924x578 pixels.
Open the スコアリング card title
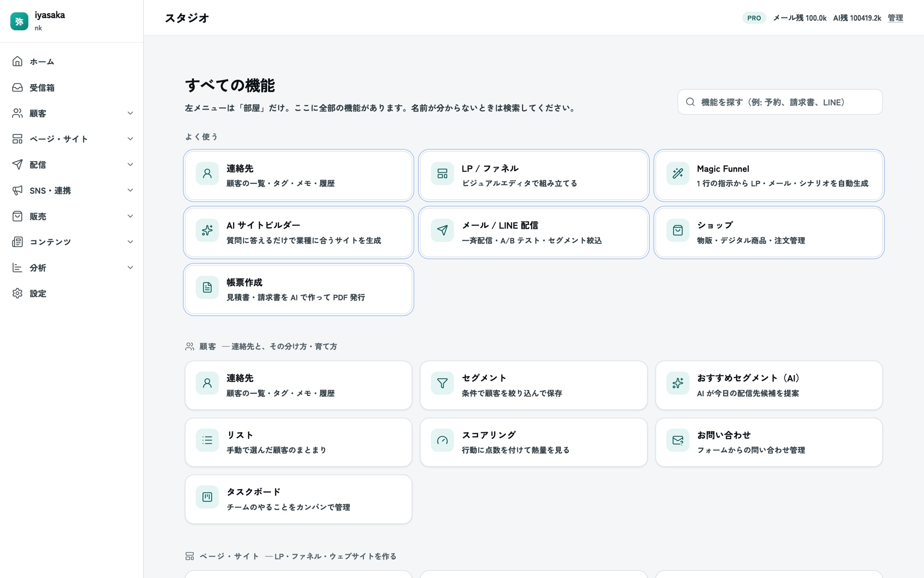coord(489,435)
